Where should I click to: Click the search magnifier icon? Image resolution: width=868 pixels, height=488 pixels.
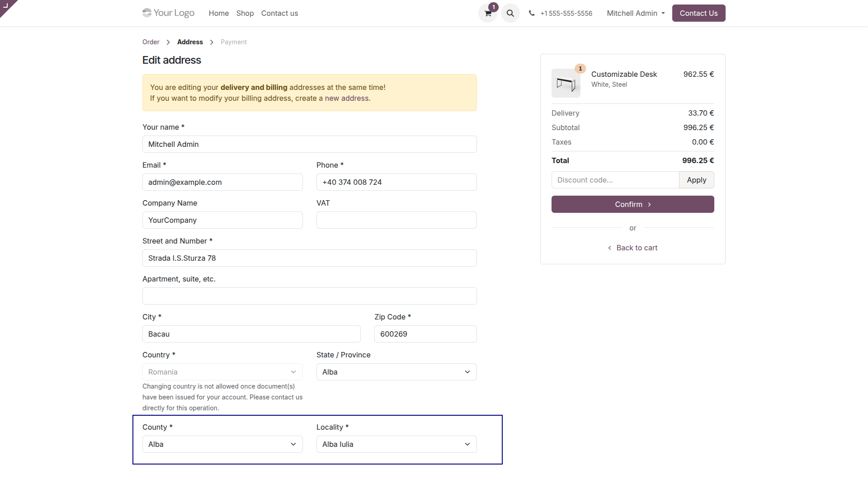[x=510, y=13]
